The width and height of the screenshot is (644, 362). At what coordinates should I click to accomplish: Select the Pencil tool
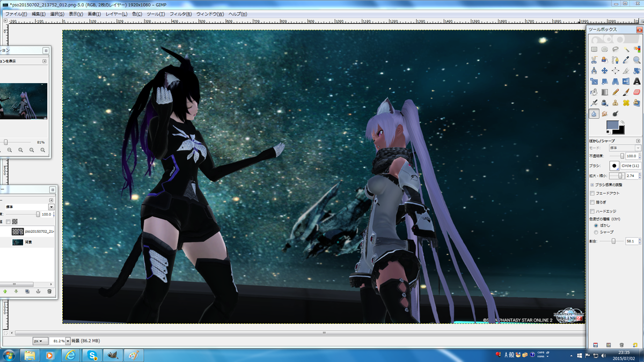pyautogui.click(x=616, y=92)
